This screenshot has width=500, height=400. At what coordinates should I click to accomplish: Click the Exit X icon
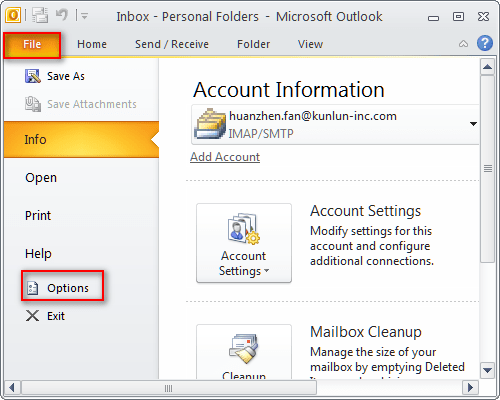32,316
